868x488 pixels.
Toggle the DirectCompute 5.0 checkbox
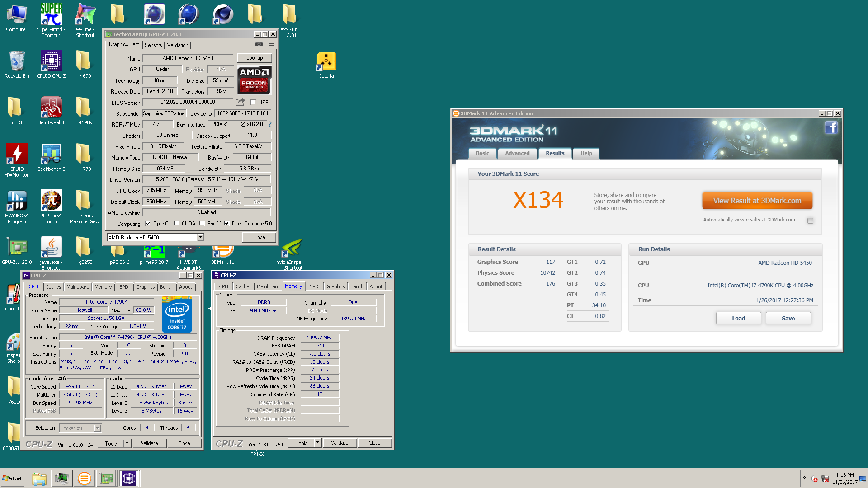click(x=226, y=223)
